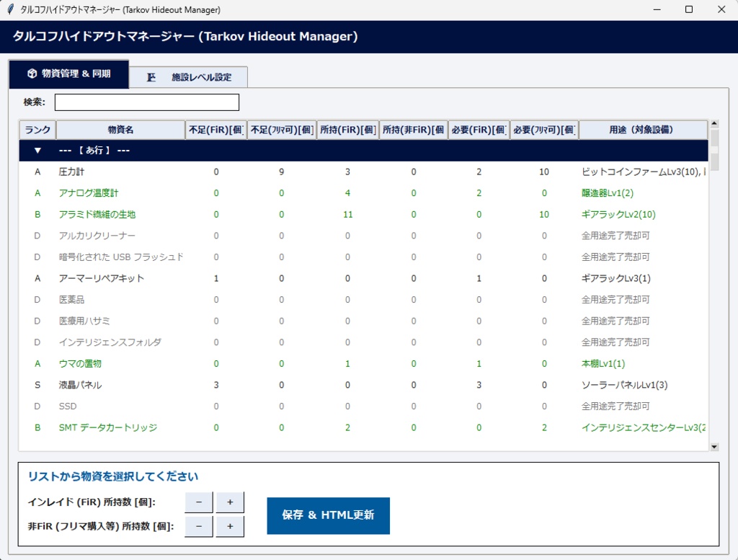Sort by ランク column header
Screen dimensions: 738x560
tap(37, 130)
